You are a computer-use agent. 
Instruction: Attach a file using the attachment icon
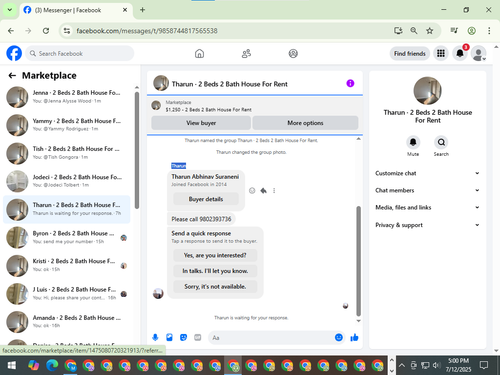pyautogui.click(x=169, y=338)
